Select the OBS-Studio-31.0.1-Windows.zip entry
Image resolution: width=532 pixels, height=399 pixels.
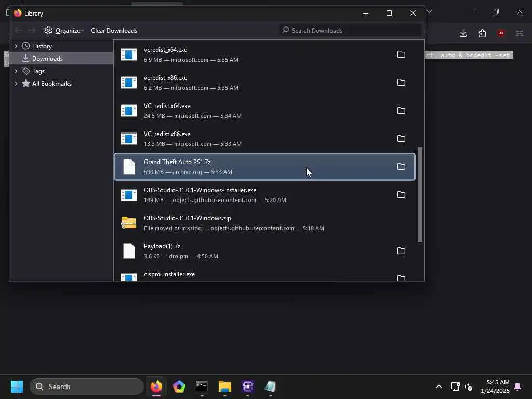coord(264,223)
